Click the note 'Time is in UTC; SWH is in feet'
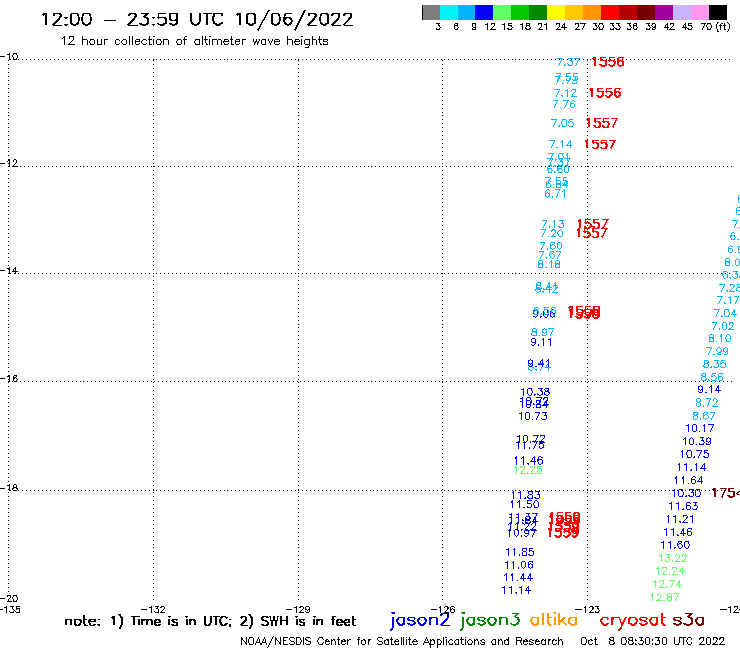Viewport: 740px width, 650px height. pos(210,621)
